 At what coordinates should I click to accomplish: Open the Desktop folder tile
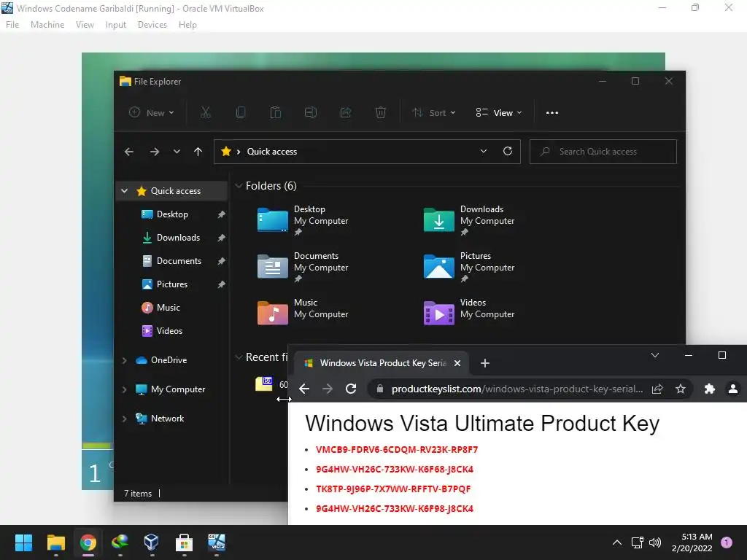pos(303,220)
